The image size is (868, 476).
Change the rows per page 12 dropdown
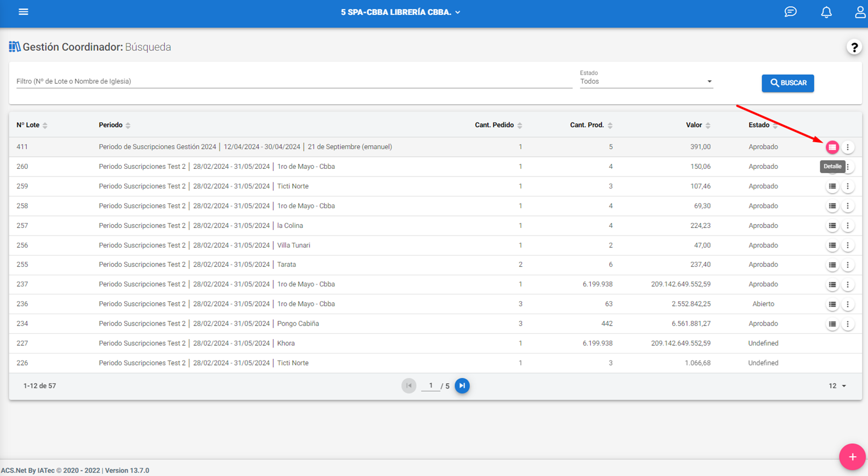coord(837,386)
